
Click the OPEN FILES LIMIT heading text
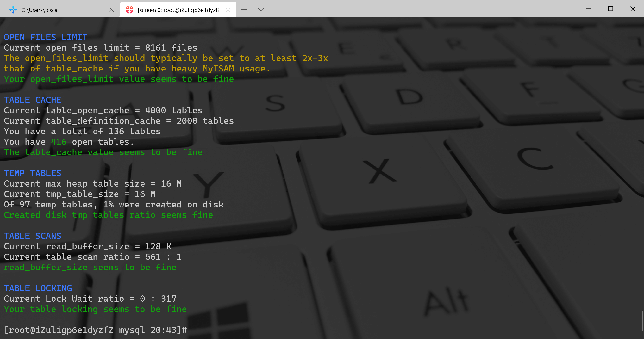click(46, 37)
